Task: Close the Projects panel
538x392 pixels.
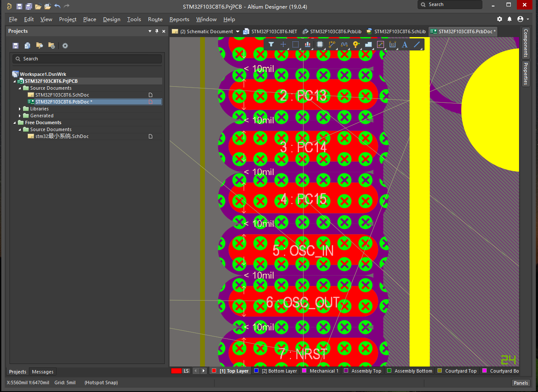Action: click(x=164, y=31)
